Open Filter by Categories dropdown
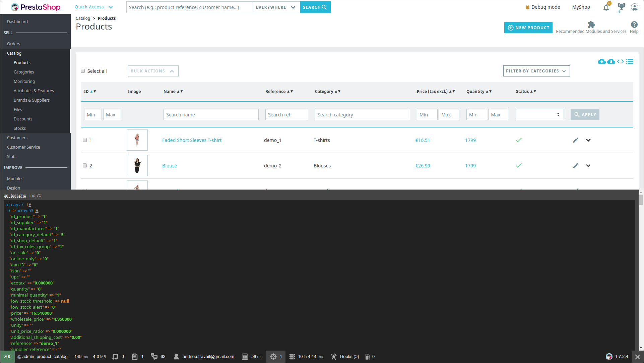Viewport: 644px width, 363px height. click(536, 71)
